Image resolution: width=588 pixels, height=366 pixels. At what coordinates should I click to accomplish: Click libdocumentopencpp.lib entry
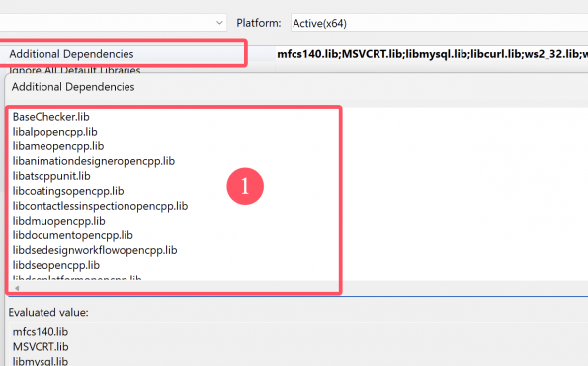tap(73, 235)
